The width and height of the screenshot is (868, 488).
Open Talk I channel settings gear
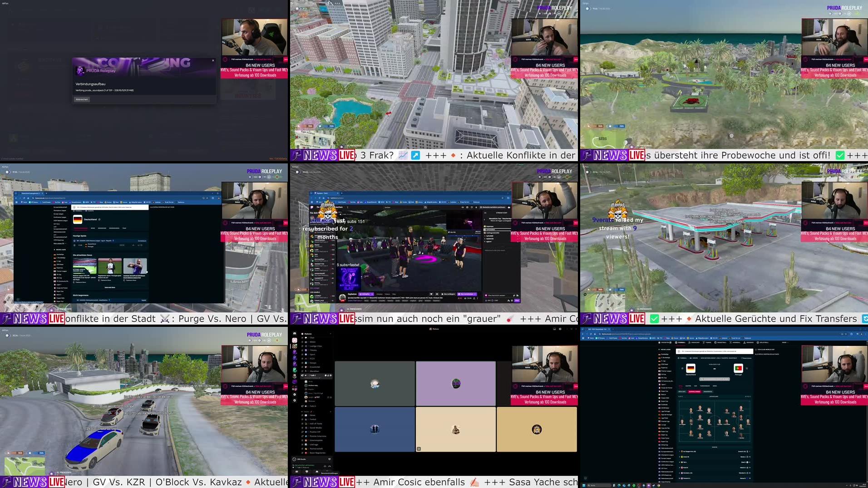pyautogui.click(x=330, y=375)
